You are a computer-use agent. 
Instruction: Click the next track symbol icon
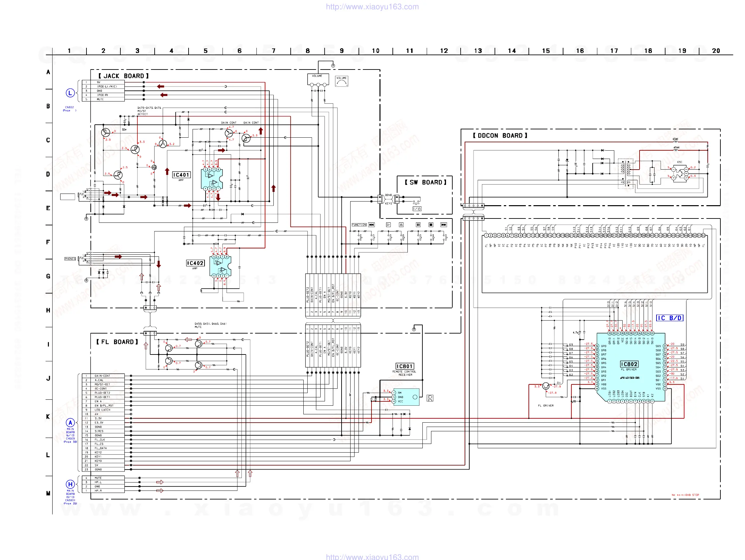click(444, 224)
